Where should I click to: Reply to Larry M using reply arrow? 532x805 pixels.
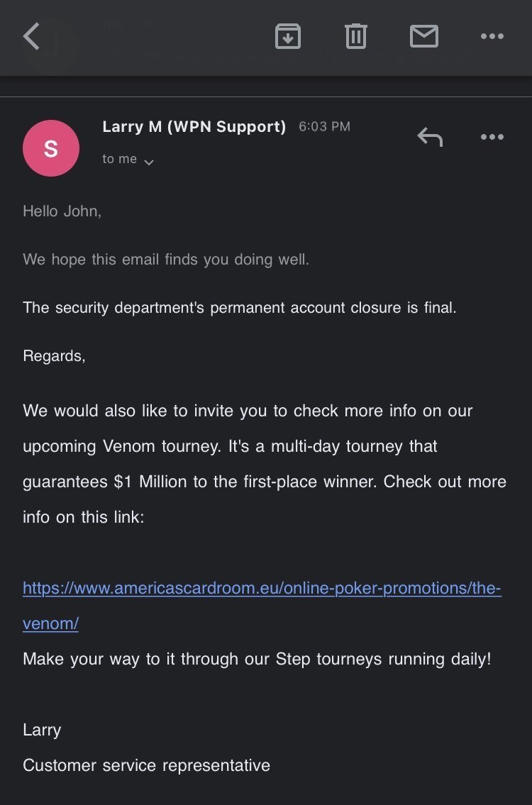[x=430, y=137]
